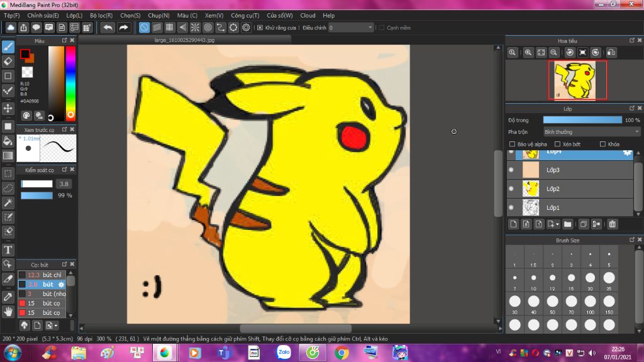644x362 pixels.
Task: Undock the Lớp panel
Action: (x=631, y=108)
